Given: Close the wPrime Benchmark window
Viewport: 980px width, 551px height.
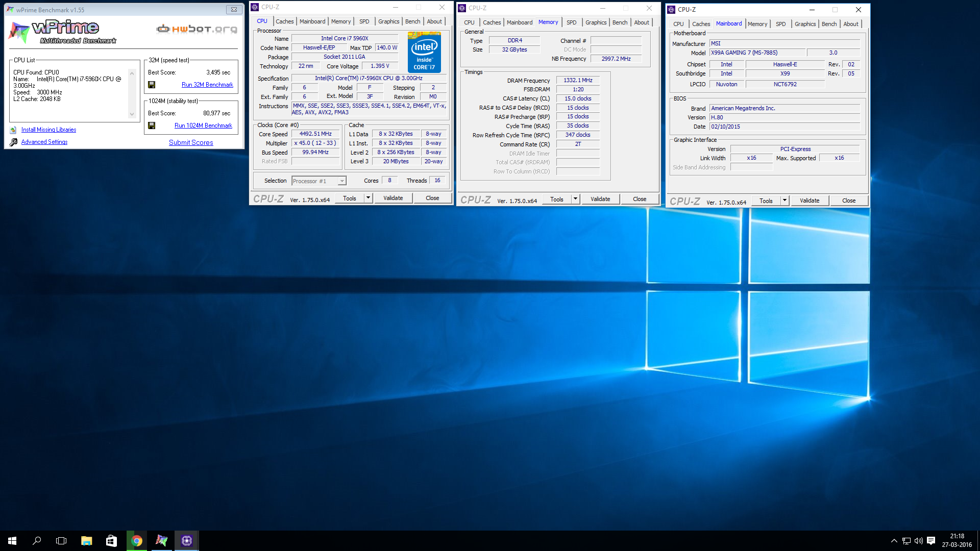Looking at the screenshot, I should tap(234, 10).
